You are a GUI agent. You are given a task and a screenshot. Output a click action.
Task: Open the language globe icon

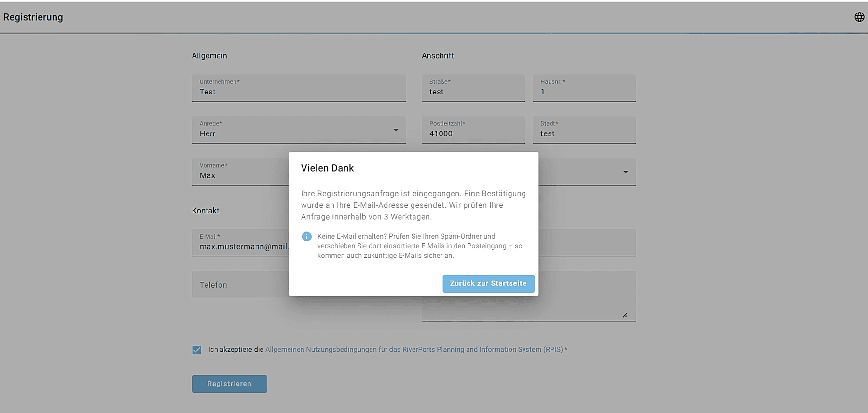pos(859,17)
